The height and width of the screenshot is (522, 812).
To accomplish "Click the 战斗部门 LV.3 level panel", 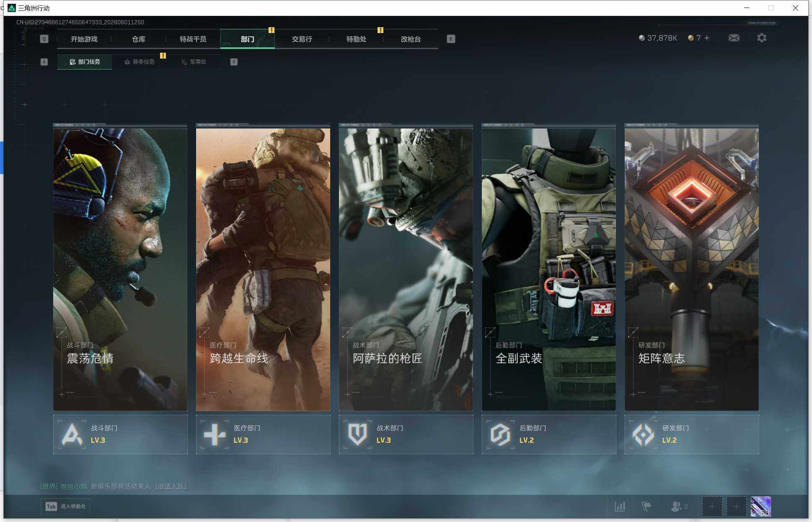I will click(120, 434).
